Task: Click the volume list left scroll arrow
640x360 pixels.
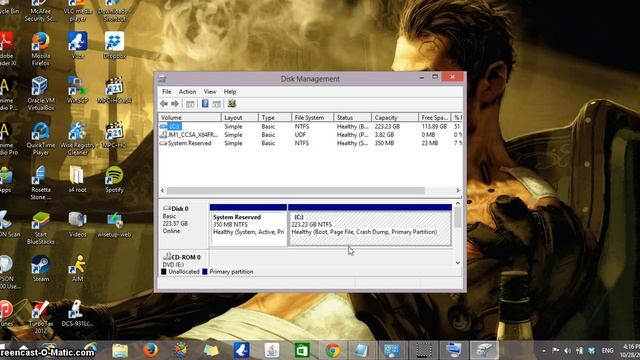Action: (162, 191)
